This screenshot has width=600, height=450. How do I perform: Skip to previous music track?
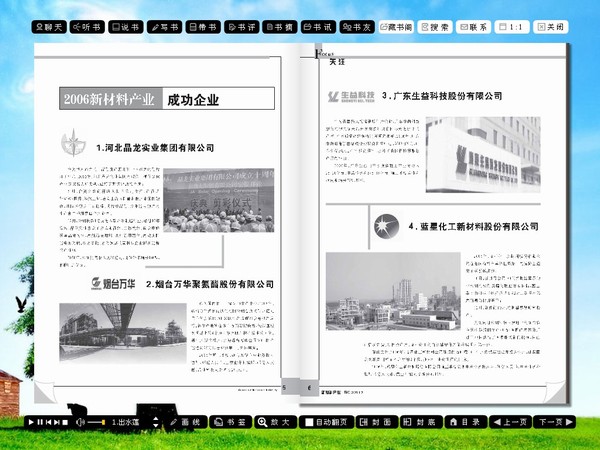click(x=48, y=422)
